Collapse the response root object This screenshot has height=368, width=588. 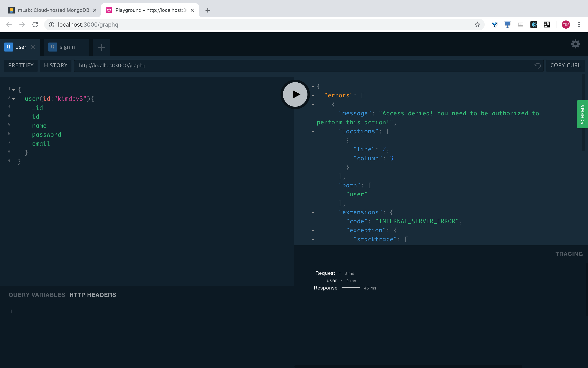click(313, 87)
